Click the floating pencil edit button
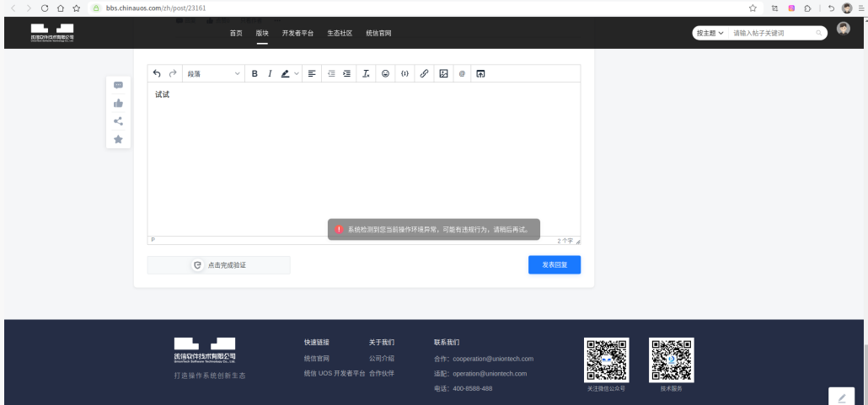This screenshot has width=868, height=405. coord(841,397)
